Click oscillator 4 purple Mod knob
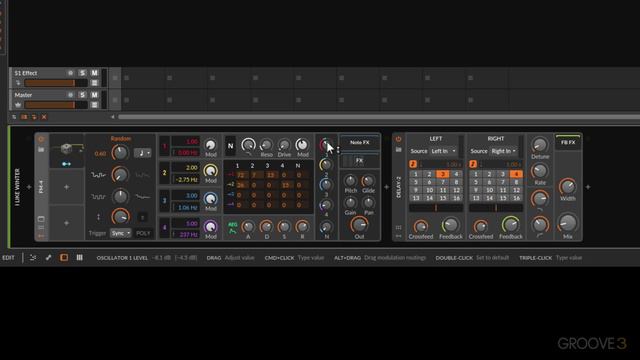 (x=210, y=226)
